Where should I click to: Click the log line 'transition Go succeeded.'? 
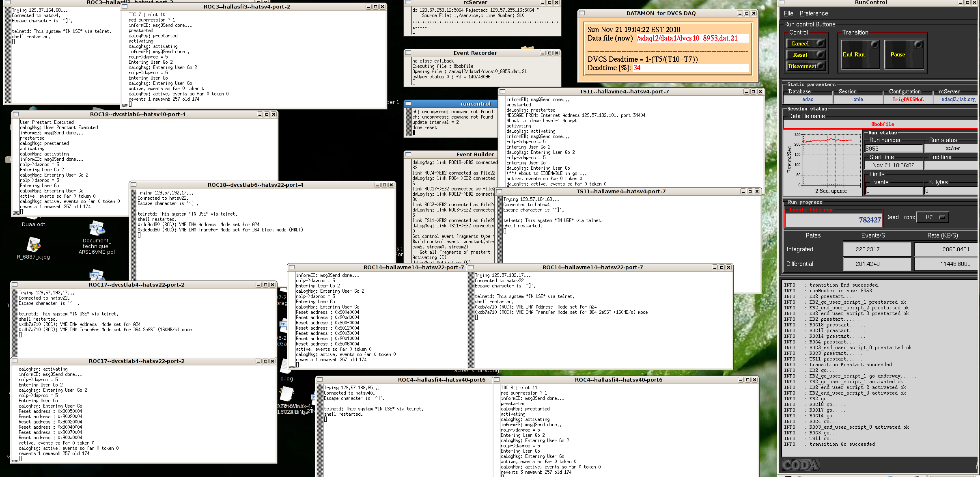[842, 444]
